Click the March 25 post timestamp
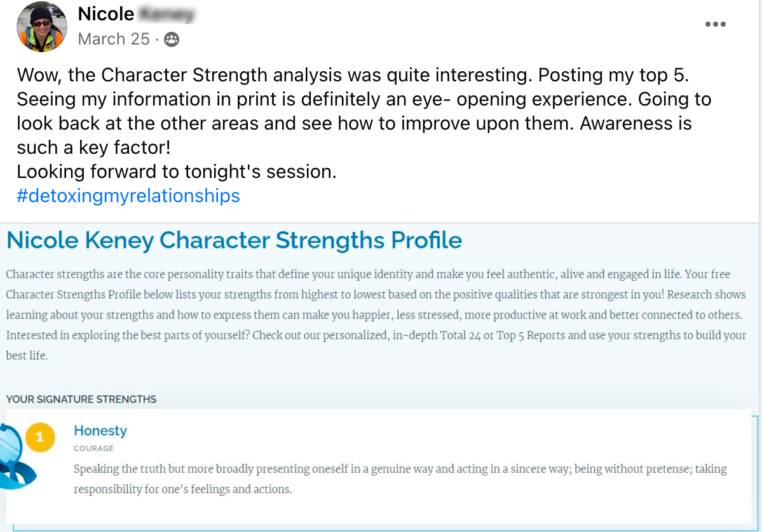Viewport: 762px width, 532px height. pos(114,39)
